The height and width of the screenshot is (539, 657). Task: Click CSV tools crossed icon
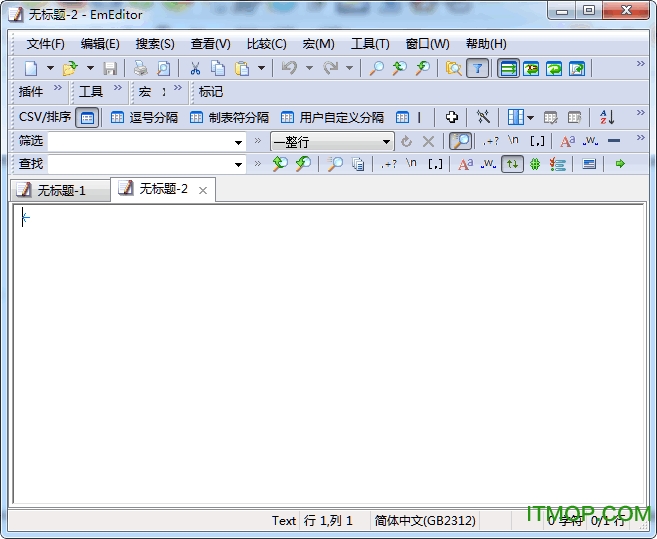[483, 117]
